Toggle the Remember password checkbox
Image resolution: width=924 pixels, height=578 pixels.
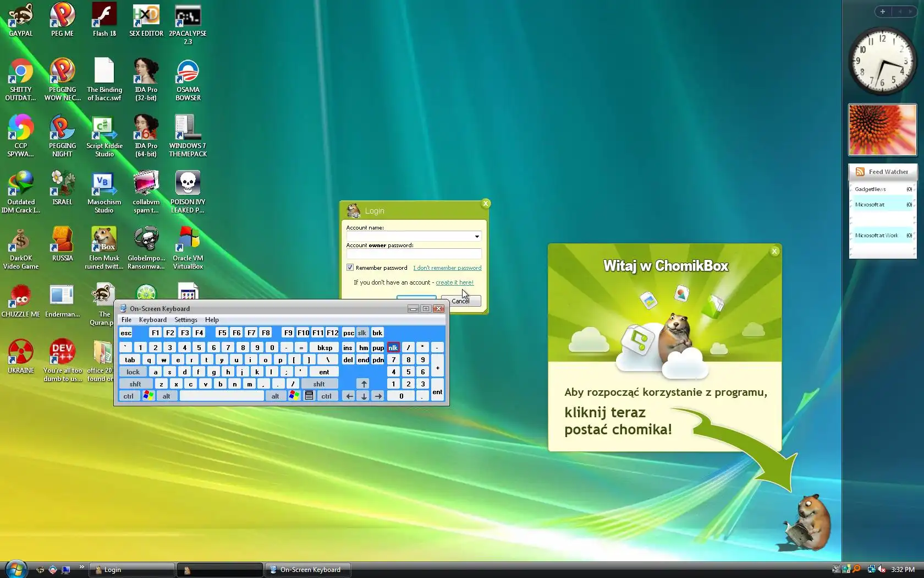pyautogui.click(x=350, y=268)
